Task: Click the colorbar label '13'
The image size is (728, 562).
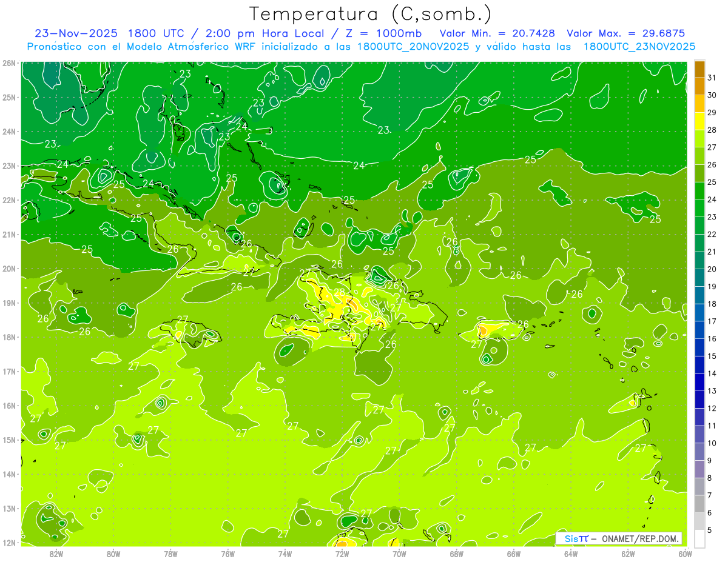Action: pos(712,391)
